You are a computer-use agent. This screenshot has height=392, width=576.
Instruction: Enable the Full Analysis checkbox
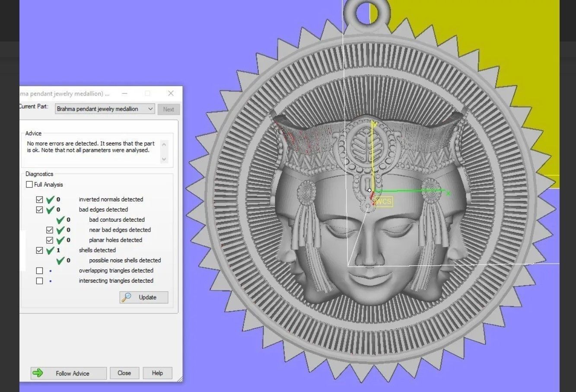click(x=29, y=185)
